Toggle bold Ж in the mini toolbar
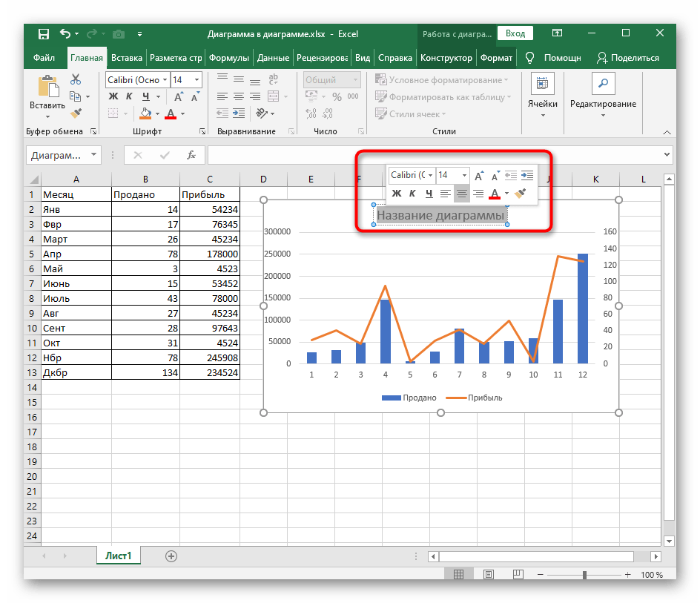 [397, 194]
